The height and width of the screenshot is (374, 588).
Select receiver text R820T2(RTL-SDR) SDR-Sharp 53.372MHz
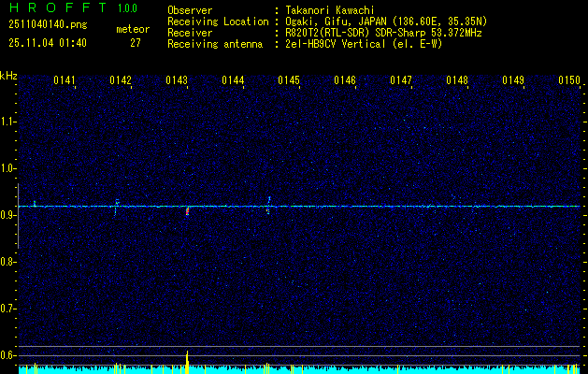383,33
